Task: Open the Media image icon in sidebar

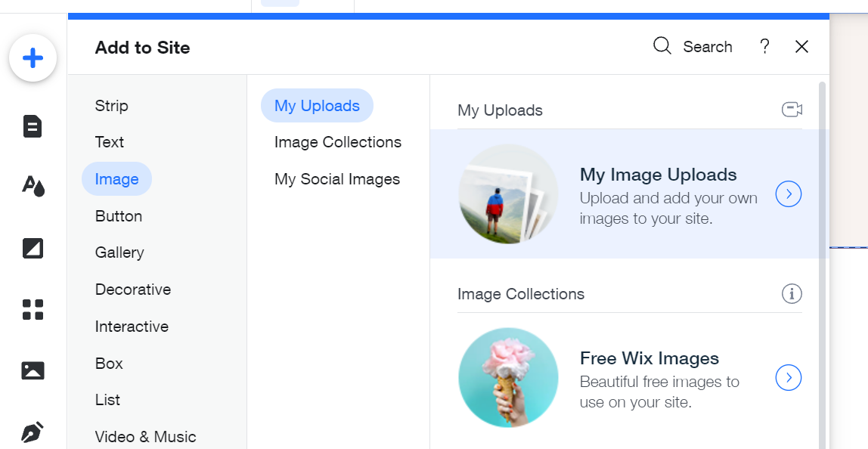Action: click(x=33, y=370)
